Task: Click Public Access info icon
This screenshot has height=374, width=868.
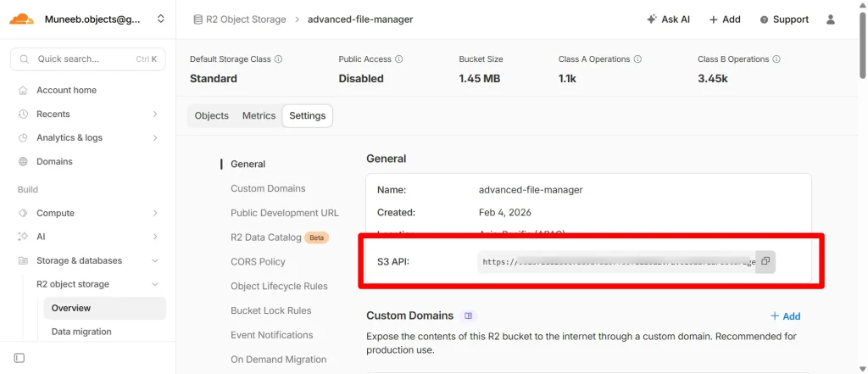Action: 399,59
